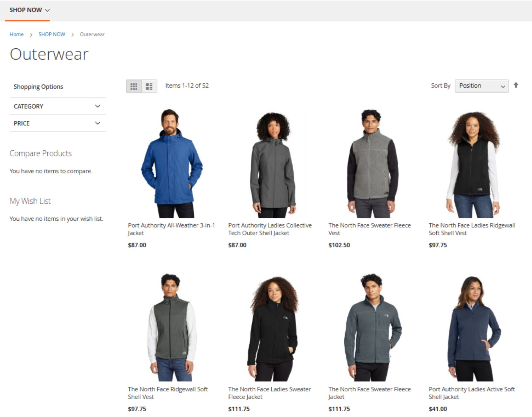The image size is (532, 417).
Task: Switch to grid view mode
Action: coord(134,86)
